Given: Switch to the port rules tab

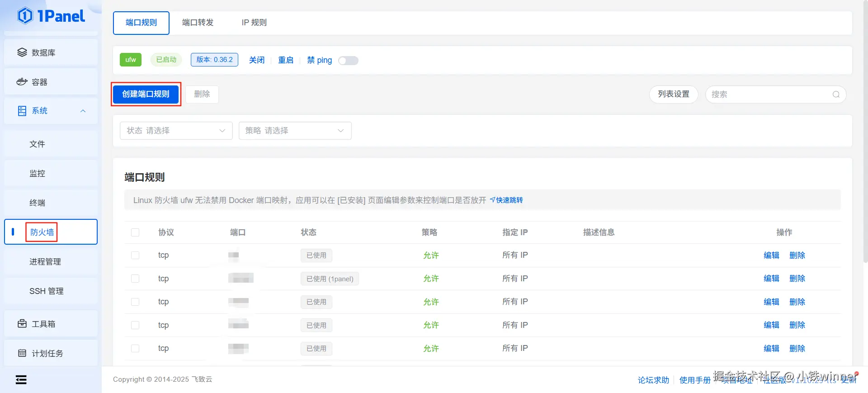Looking at the screenshot, I should coord(141,23).
